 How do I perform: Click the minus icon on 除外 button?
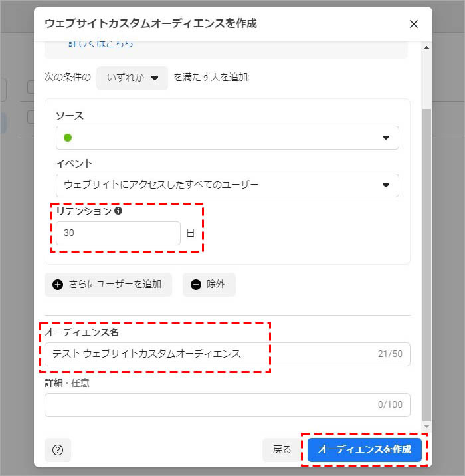pyautogui.click(x=196, y=285)
